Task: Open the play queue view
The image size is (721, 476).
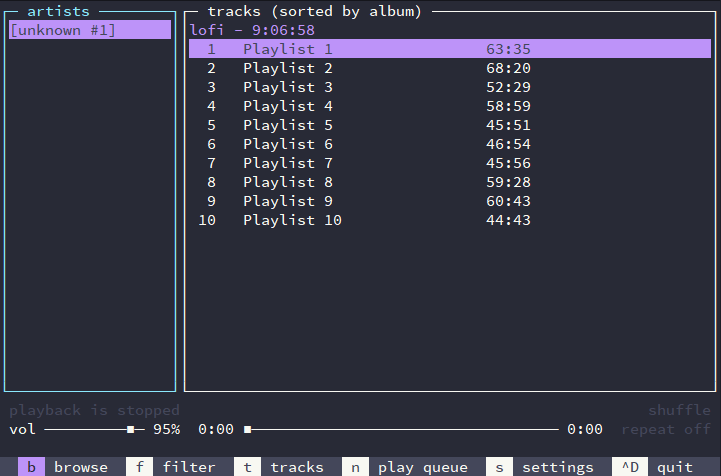Action: [x=422, y=467]
